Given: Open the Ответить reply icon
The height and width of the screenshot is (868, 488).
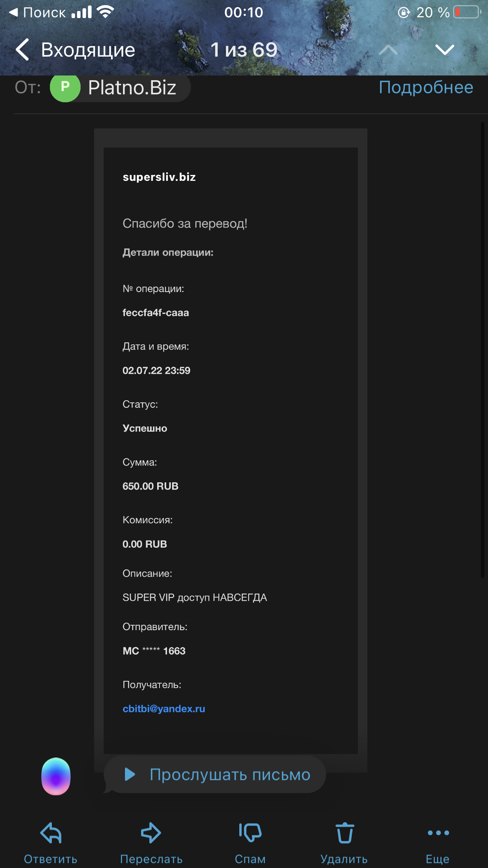Looking at the screenshot, I should coord(51,833).
